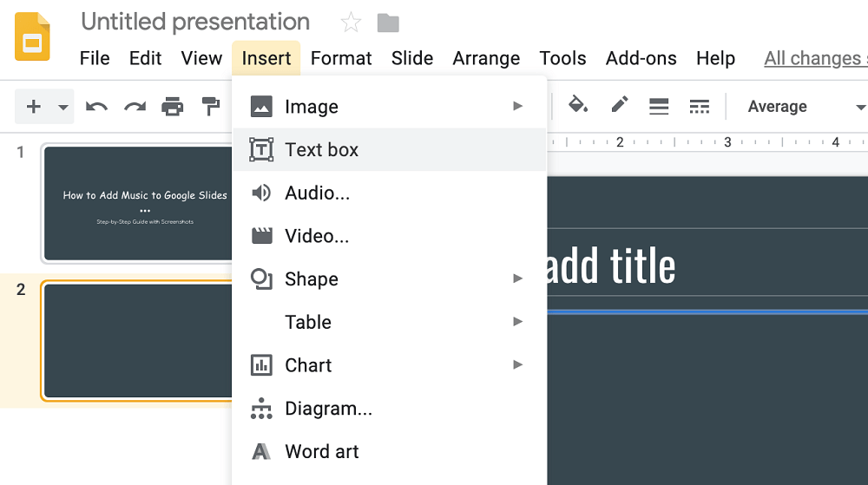Select slide 1 thumbnail in filmstrip
This screenshot has width=868, height=485.
pyautogui.click(x=138, y=204)
